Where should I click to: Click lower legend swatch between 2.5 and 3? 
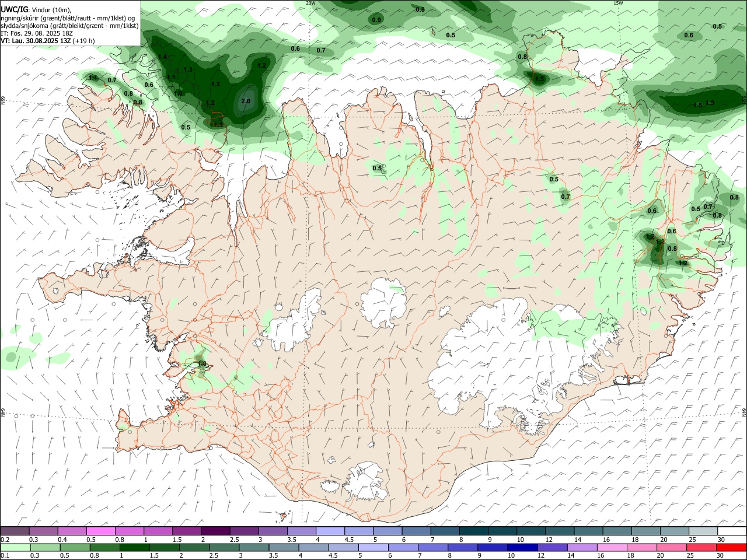224,547
